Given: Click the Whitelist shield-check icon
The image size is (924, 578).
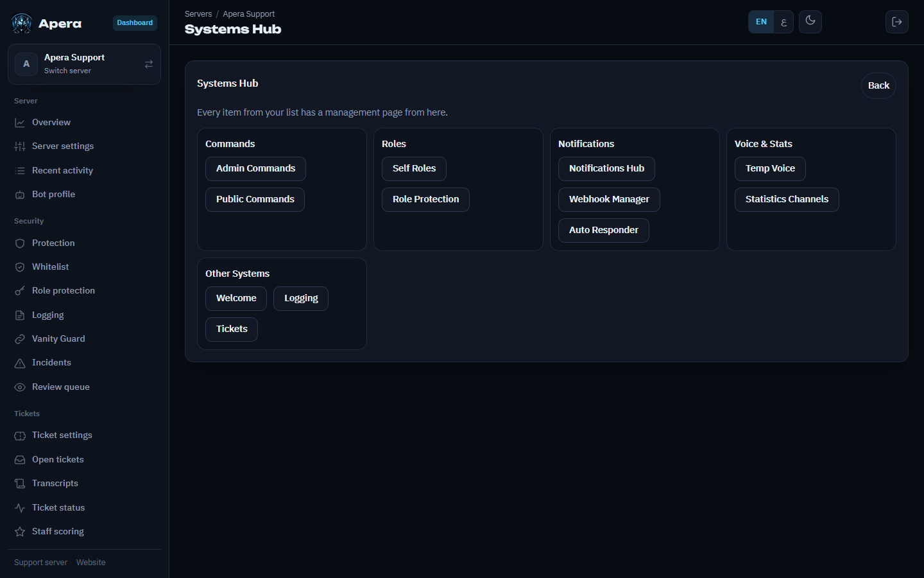Looking at the screenshot, I should [x=20, y=267].
